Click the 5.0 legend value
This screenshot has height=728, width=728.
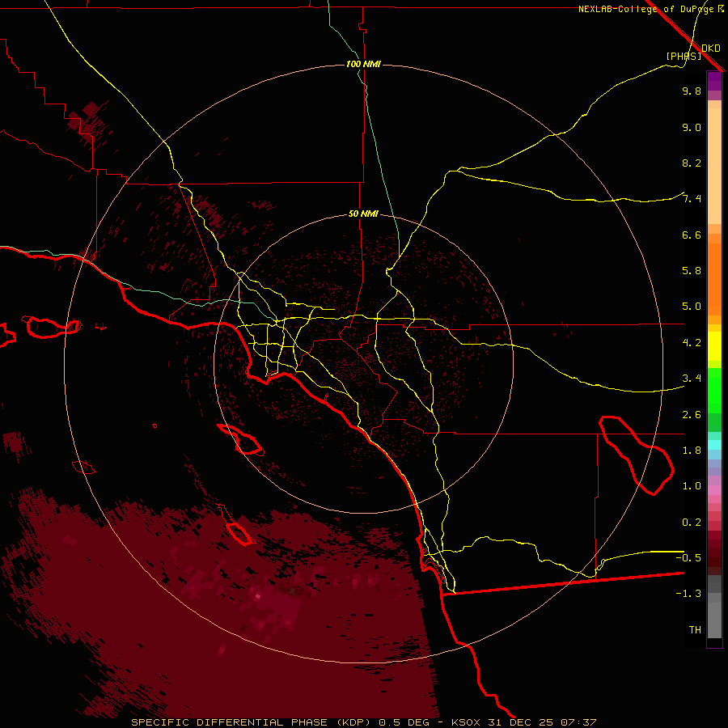click(692, 307)
